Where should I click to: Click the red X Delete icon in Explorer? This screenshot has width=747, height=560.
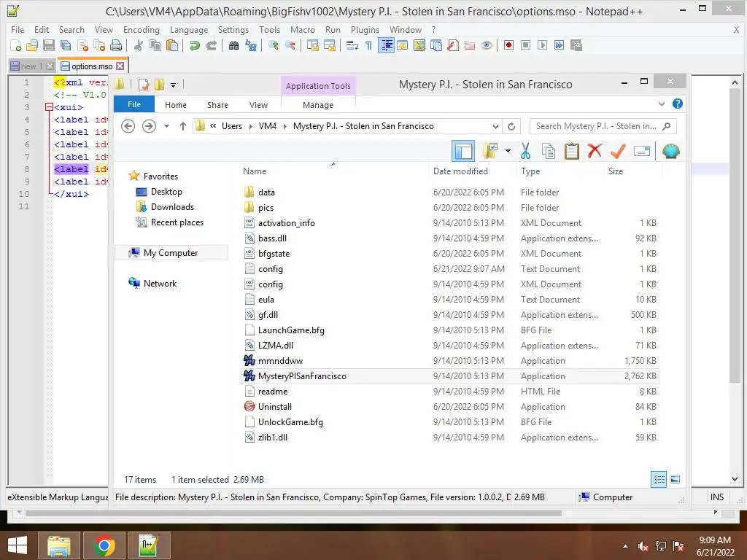pos(595,151)
